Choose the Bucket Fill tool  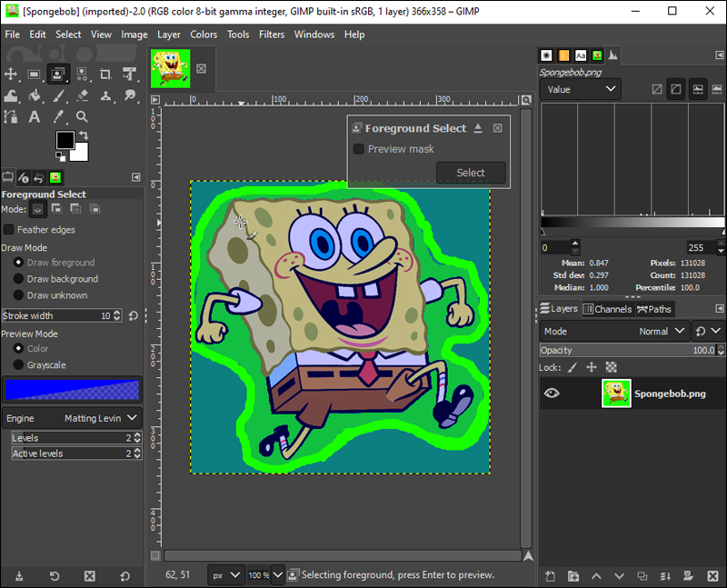[35, 95]
